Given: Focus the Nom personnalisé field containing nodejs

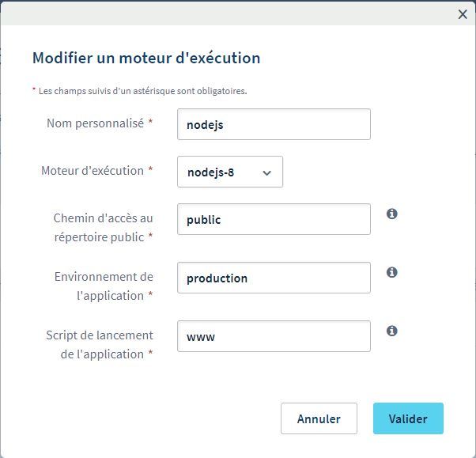Looking at the screenshot, I should tap(274, 124).
